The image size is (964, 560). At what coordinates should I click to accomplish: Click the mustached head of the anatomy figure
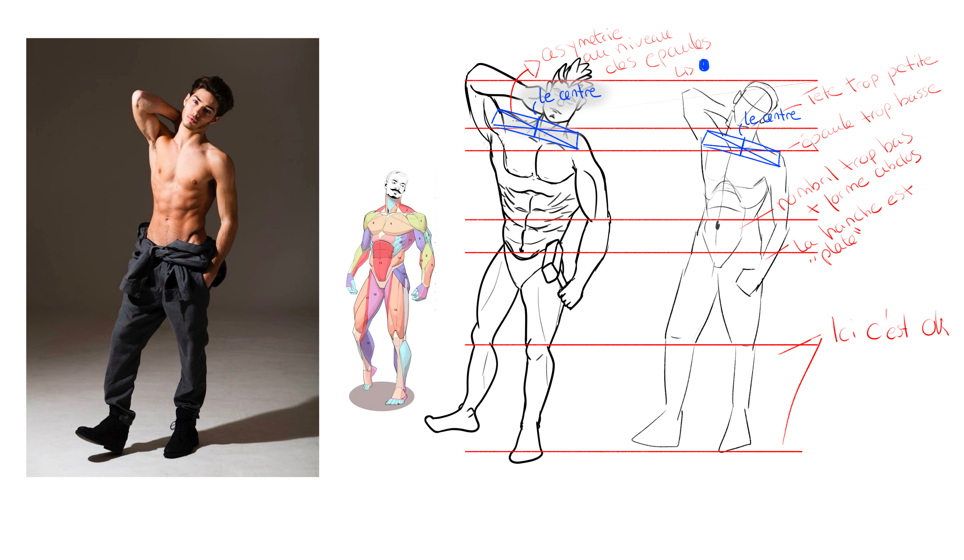pos(396,186)
